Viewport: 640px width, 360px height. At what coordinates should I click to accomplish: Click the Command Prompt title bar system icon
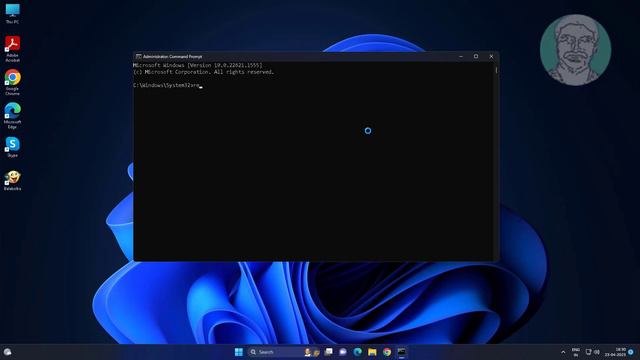pyautogui.click(x=138, y=57)
